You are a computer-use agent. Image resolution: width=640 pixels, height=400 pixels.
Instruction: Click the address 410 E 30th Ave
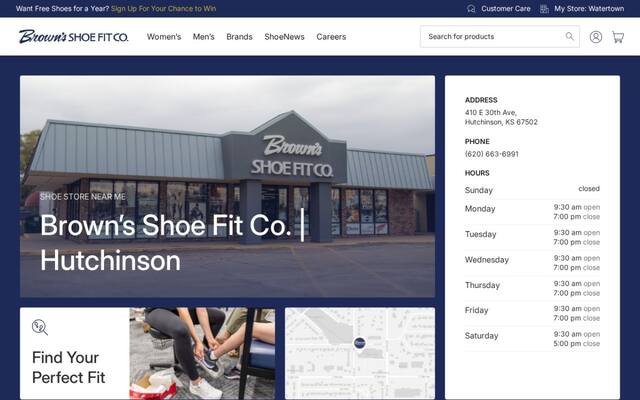pyautogui.click(x=491, y=112)
